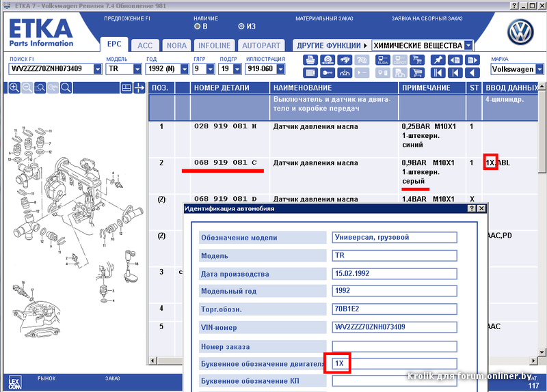Click the Volkswagen logo

(520, 32)
